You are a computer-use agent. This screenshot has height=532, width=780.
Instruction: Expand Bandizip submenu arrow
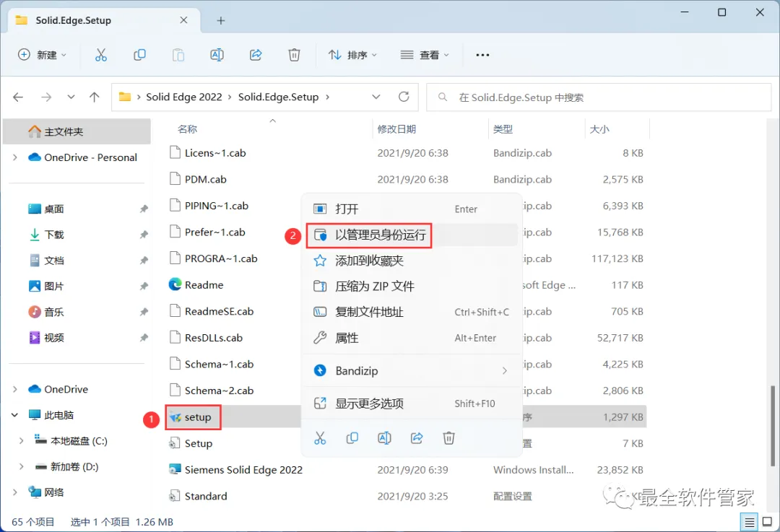(505, 371)
